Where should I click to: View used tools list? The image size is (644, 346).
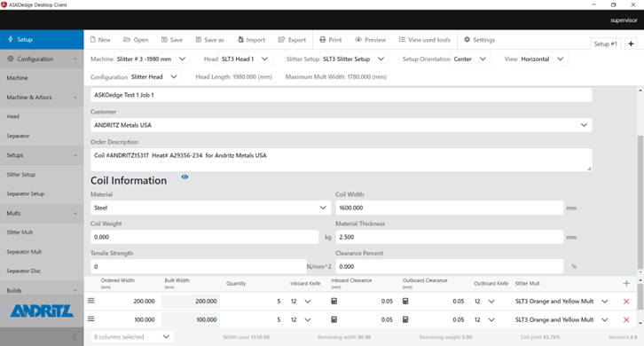pyautogui.click(x=424, y=40)
